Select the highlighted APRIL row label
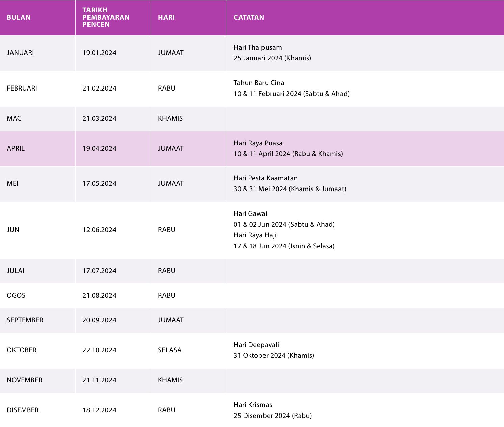This screenshot has height=427, width=504. [16, 148]
